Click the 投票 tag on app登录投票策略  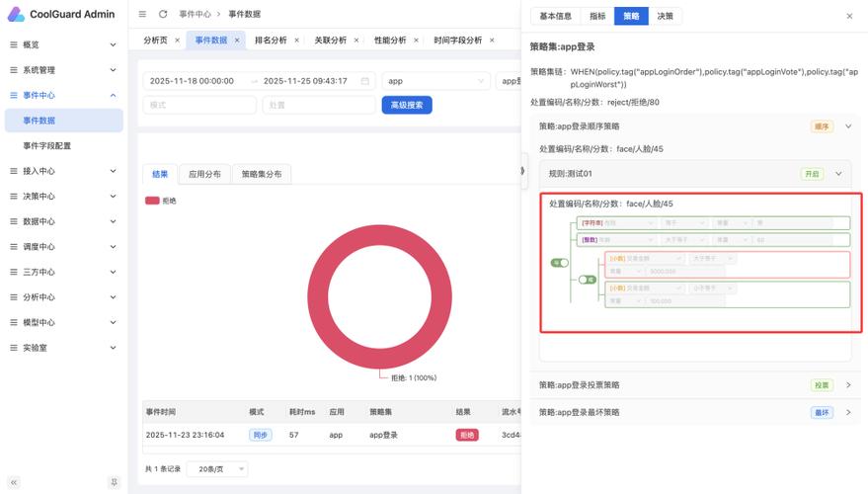[x=822, y=385]
